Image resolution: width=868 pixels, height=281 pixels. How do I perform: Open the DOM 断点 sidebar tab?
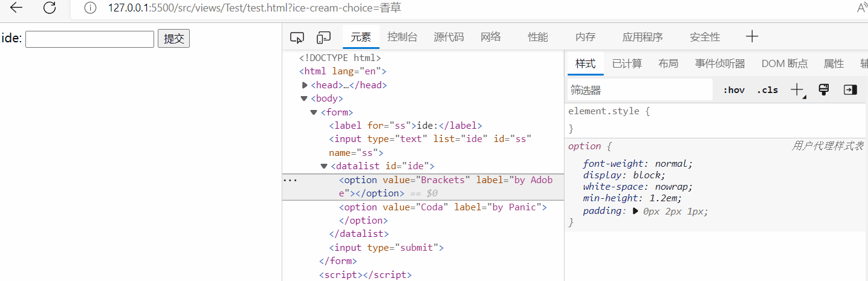785,63
